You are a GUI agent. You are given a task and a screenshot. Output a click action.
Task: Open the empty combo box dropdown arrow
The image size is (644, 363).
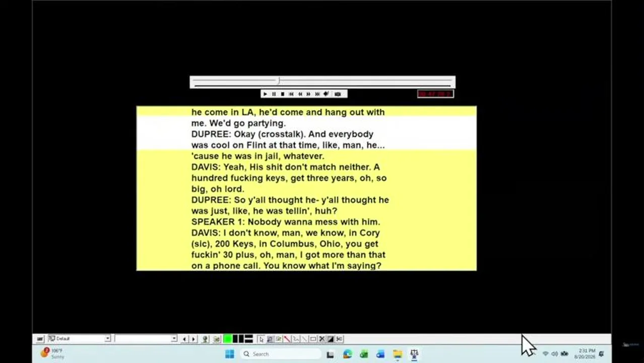174,339
